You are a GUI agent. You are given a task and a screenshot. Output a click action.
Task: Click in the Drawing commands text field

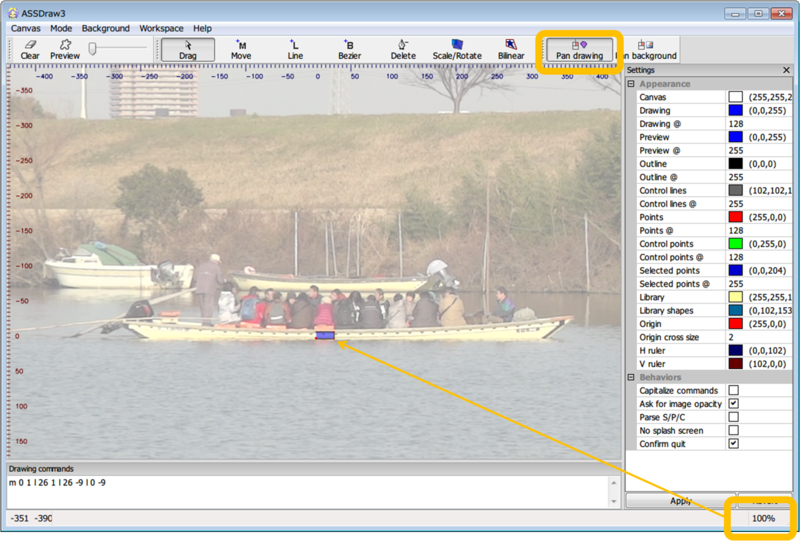click(x=307, y=492)
